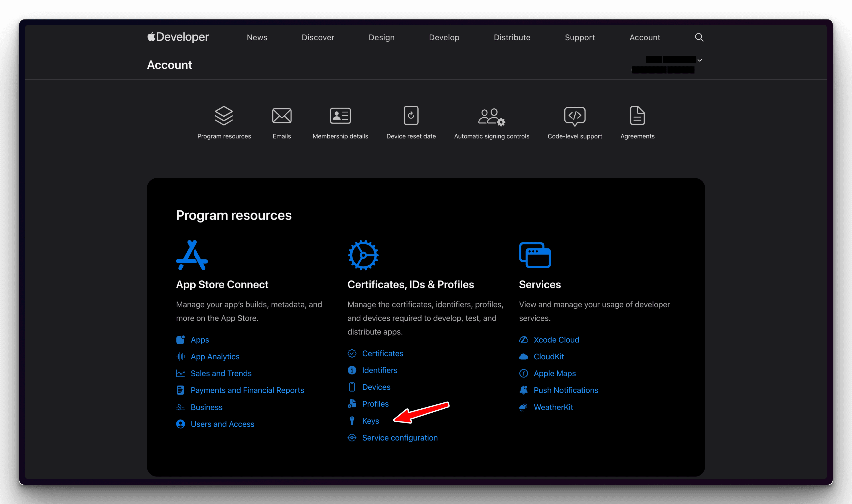Image resolution: width=852 pixels, height=504 pixels.
Task: Expand the account name dropdown chevron
Action: (700, 60)
